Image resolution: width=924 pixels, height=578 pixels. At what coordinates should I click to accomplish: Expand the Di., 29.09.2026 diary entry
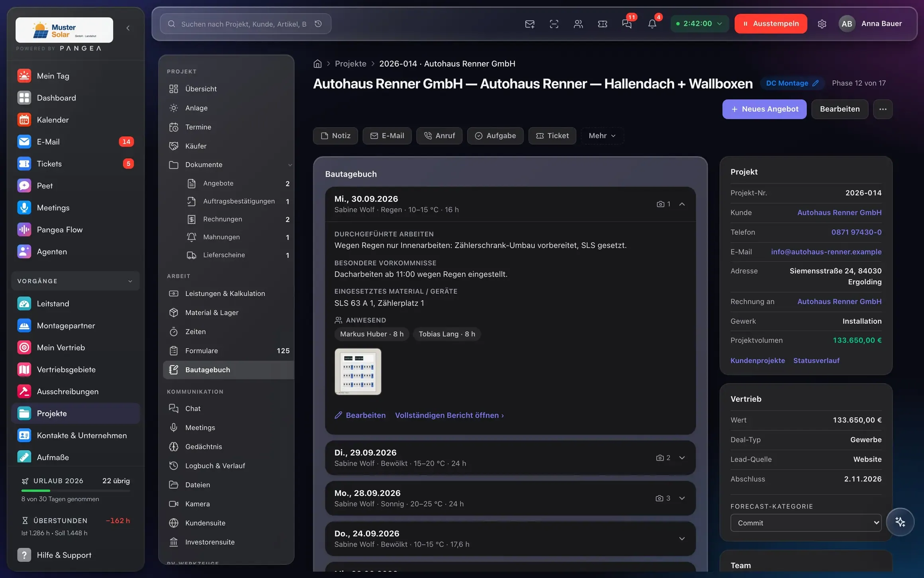pyautogui.click(x=682, y=458)
